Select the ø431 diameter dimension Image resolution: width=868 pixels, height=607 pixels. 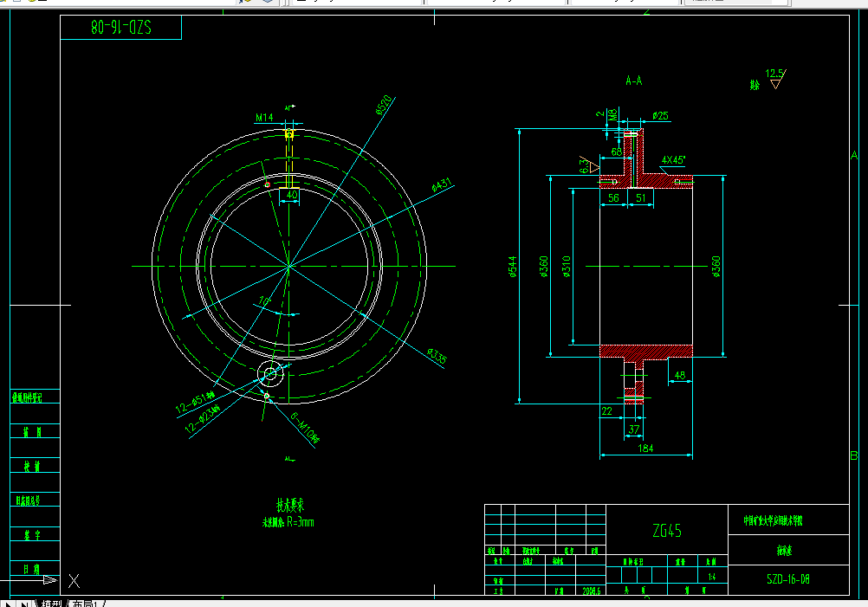[x=442, y=184]
